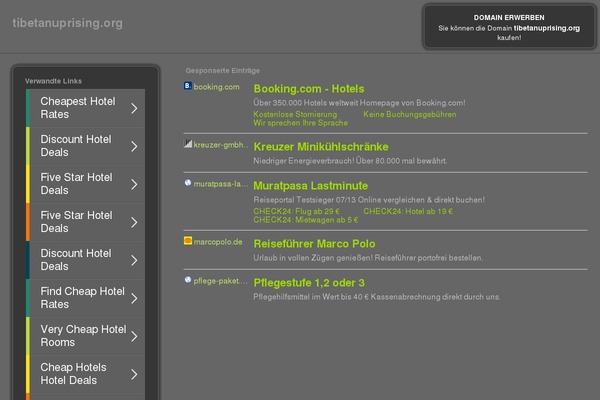Screen dimensions: 600x400
Task: Click the muratpasa globe favicon
Action: tap(188, 183)
